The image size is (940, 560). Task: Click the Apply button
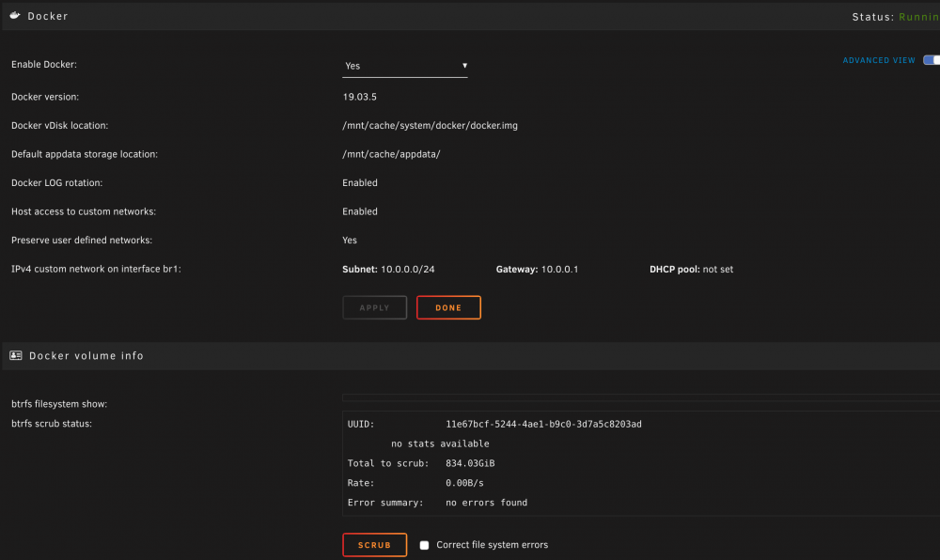tap(375, 308)
